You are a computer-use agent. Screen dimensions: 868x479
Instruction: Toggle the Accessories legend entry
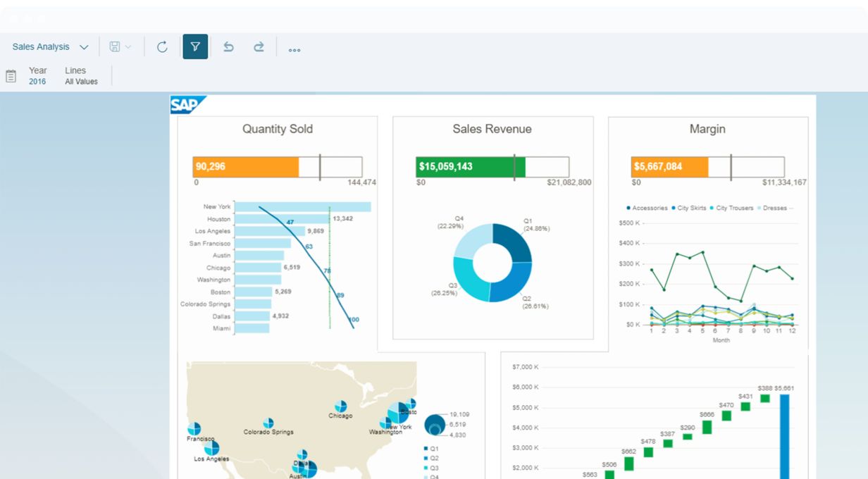646,208
